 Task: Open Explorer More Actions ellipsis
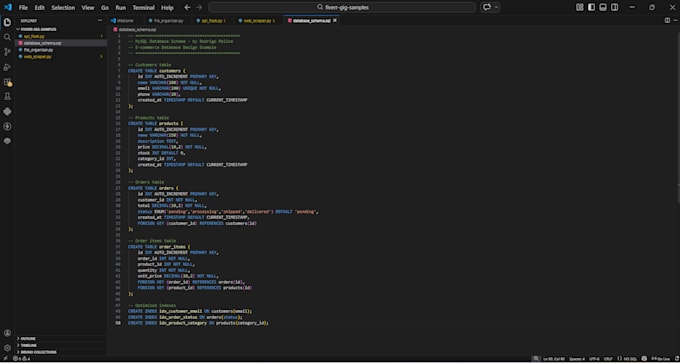pyautogui.click(x=100, y=20)
